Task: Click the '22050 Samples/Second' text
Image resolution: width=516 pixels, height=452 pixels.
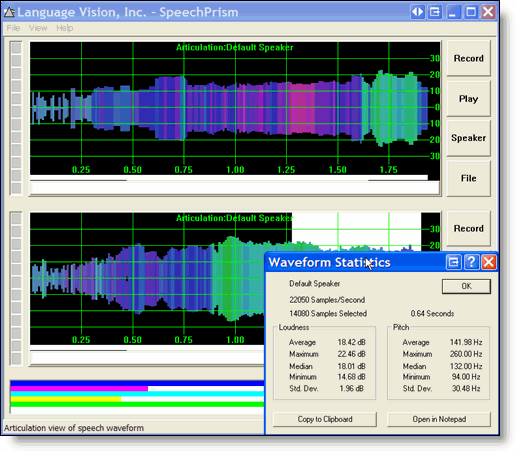Action: [x=327, y=300]
